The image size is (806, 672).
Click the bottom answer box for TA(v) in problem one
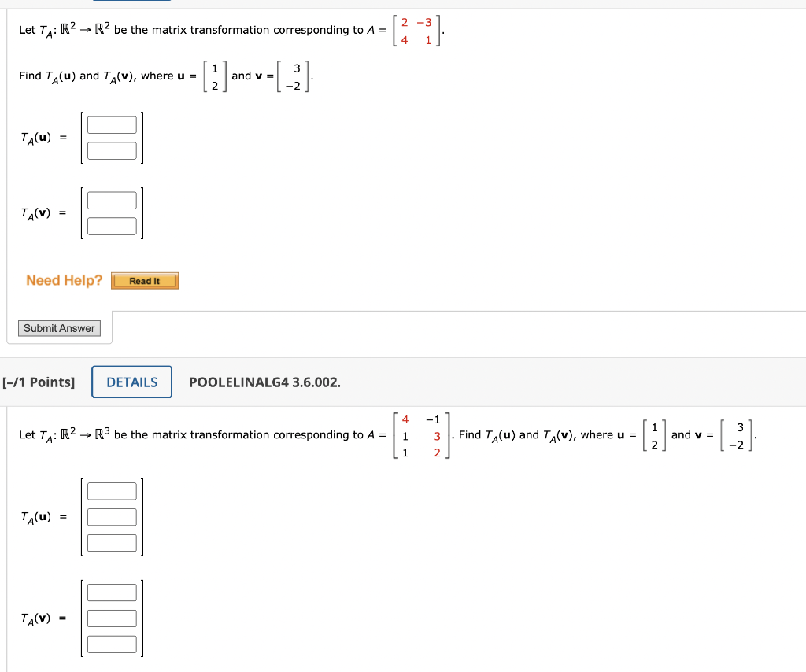(112, 225)
